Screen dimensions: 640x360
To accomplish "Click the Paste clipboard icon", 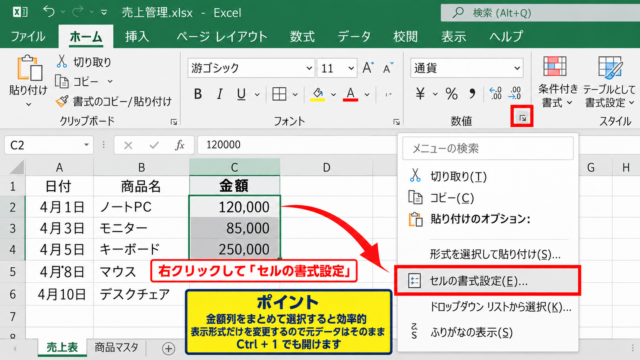I will click(29, 68).
